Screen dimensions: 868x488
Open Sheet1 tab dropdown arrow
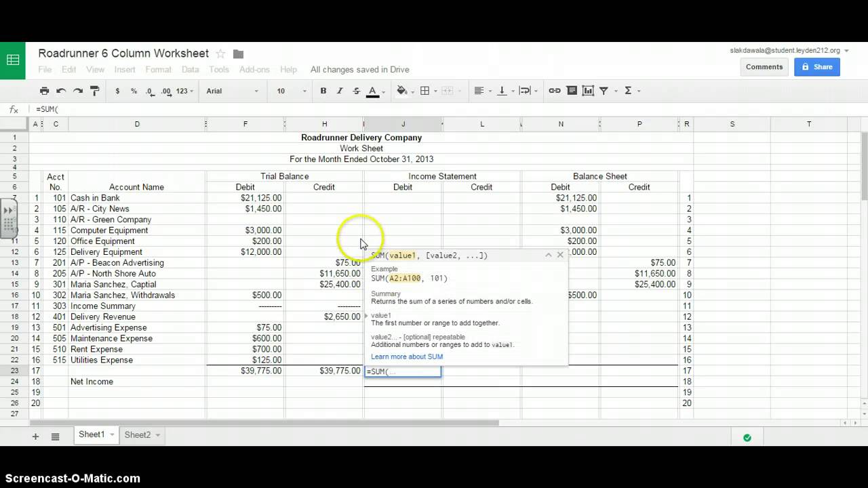click(113, 435)
